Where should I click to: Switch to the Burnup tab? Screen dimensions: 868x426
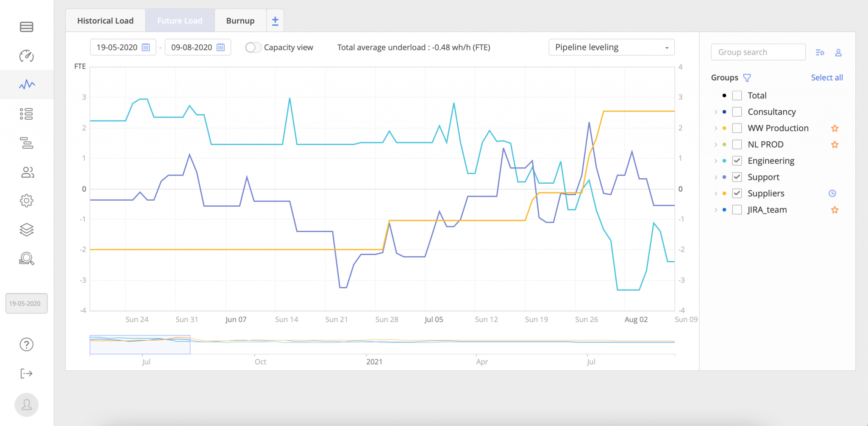240,21
